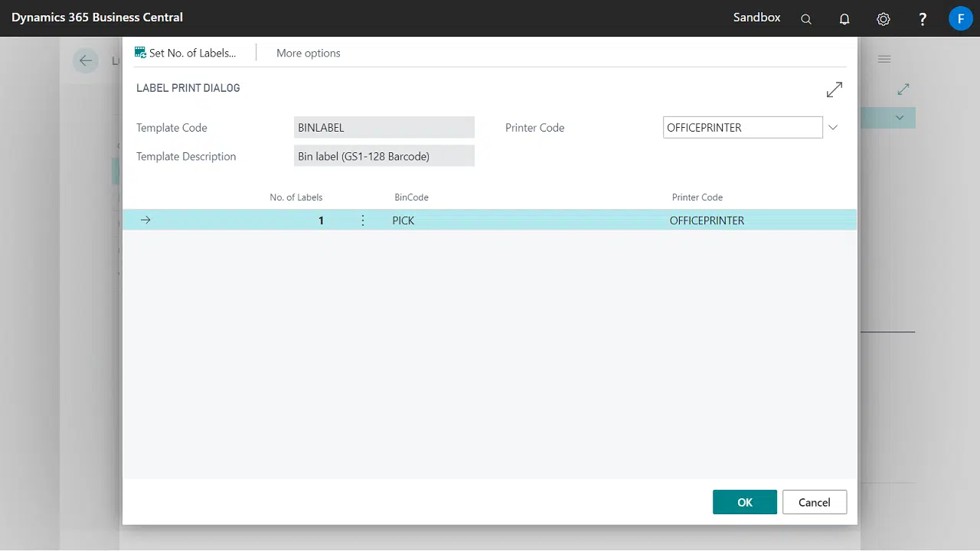Click the search magnifier icon in header
Viewport: 980px width, 551px height.
click(x=806, y=19)
